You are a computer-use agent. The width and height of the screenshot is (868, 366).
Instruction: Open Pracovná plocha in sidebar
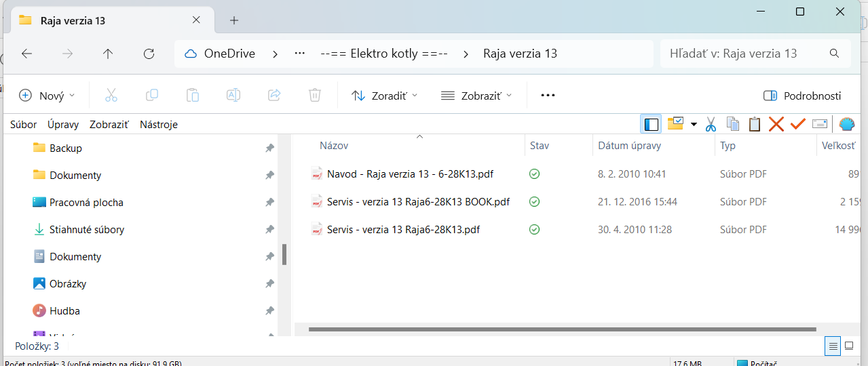[86, 202]
